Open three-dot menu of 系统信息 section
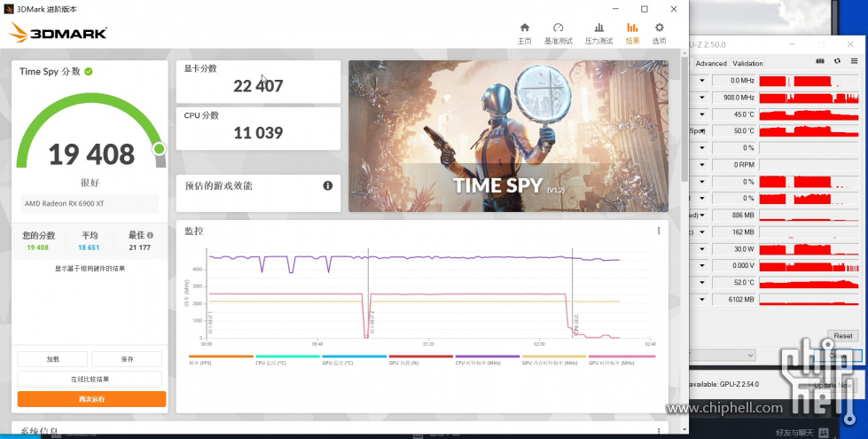Viewport: 868px width, 439px height. coord(659,431)
